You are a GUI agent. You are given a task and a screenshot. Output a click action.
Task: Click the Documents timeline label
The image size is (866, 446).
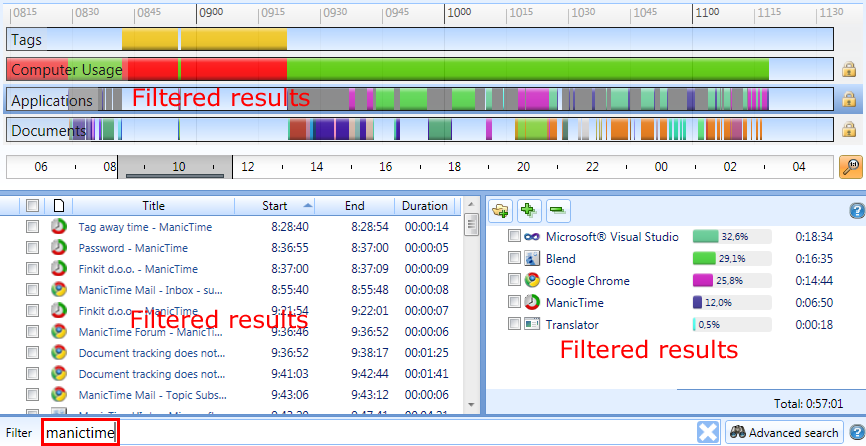pyautogui.click(x=49, y=130)
